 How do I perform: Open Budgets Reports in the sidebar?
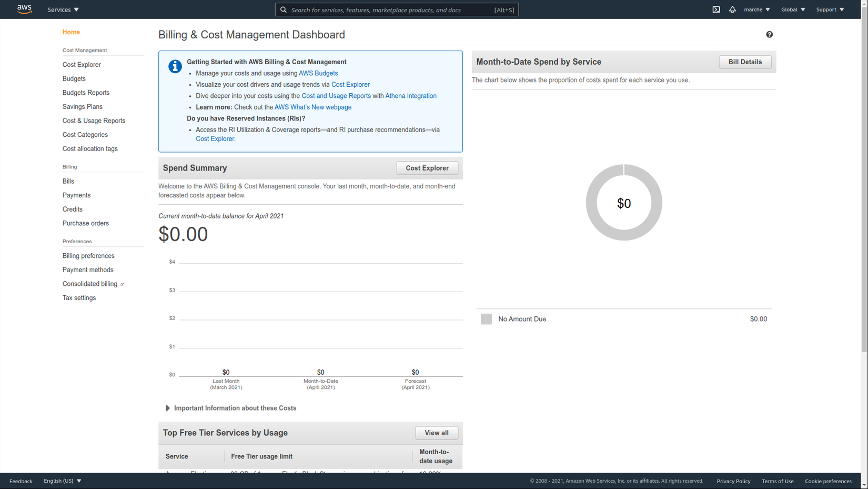pyautogui.click(x=86, y=93)
